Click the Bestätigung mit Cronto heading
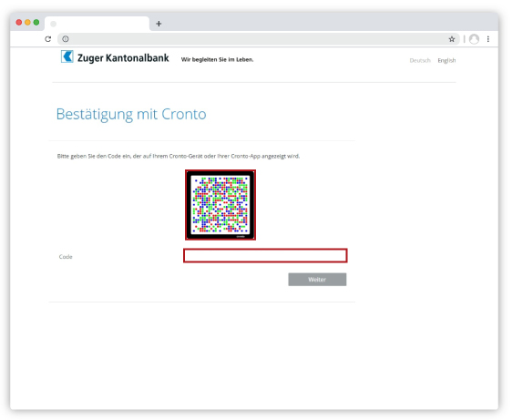The height and width of the screenshot is (420, 523). tap(131, 115)
